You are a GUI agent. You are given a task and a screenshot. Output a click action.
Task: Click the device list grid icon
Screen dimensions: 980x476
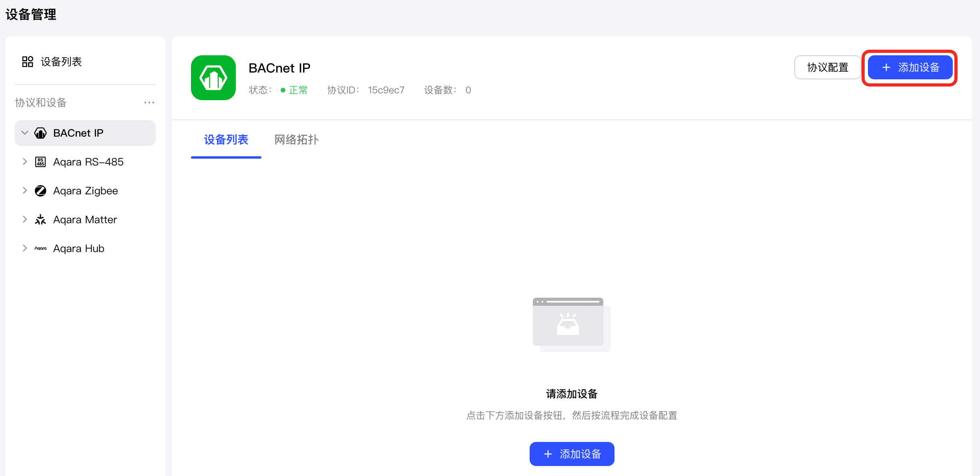tap(28, 62)
